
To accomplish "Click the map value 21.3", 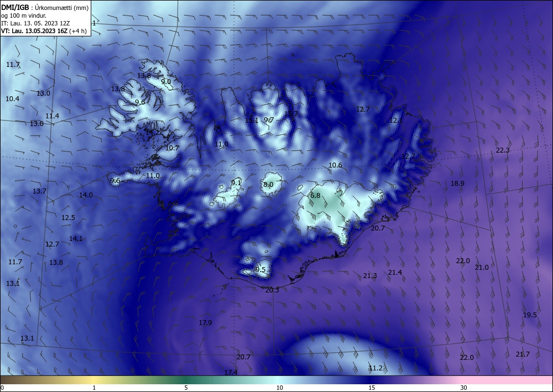I will click(x=369, y=276).
